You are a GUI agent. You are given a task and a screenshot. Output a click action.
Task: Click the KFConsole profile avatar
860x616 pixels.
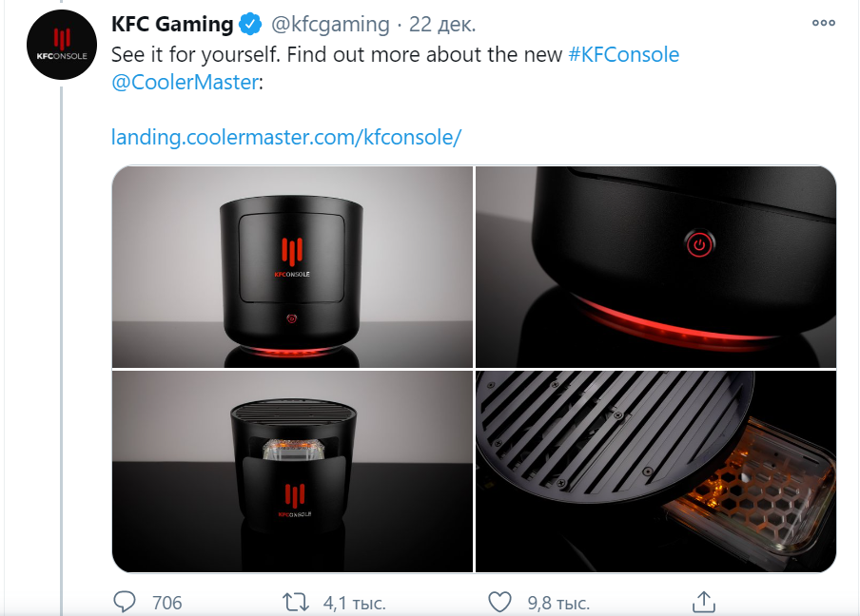pyautogui.click(x=60, y=47)
